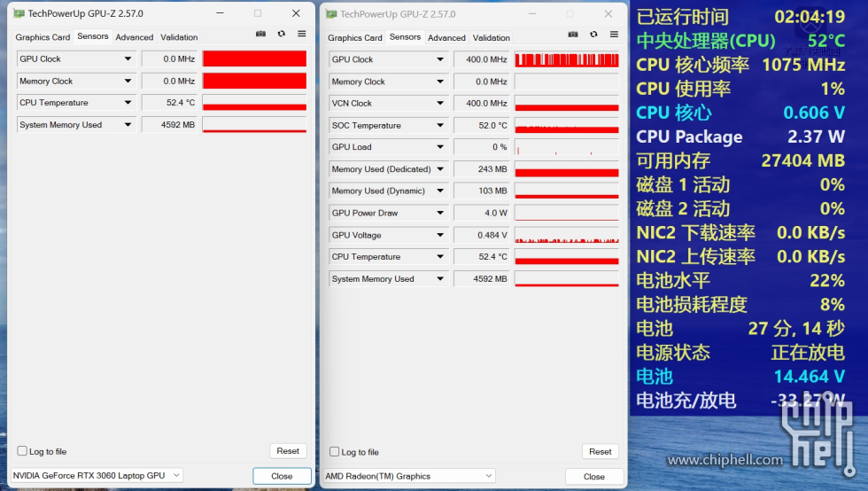Screen dimensions: 868x491
Task: Open GPU Clock dropdown in AMD window
Action: pyautogui.click(x=440, y=59)
